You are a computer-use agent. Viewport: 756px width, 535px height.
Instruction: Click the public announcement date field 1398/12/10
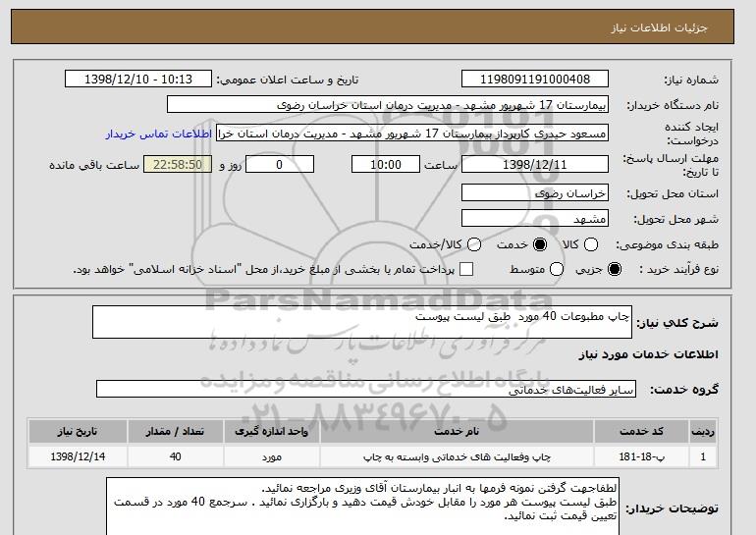pos(138,80)
